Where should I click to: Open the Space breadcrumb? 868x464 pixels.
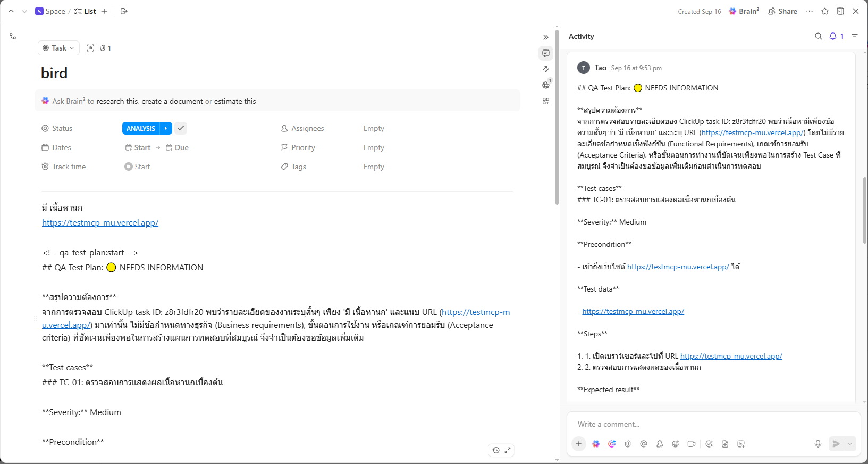click(x=50, y=11)
